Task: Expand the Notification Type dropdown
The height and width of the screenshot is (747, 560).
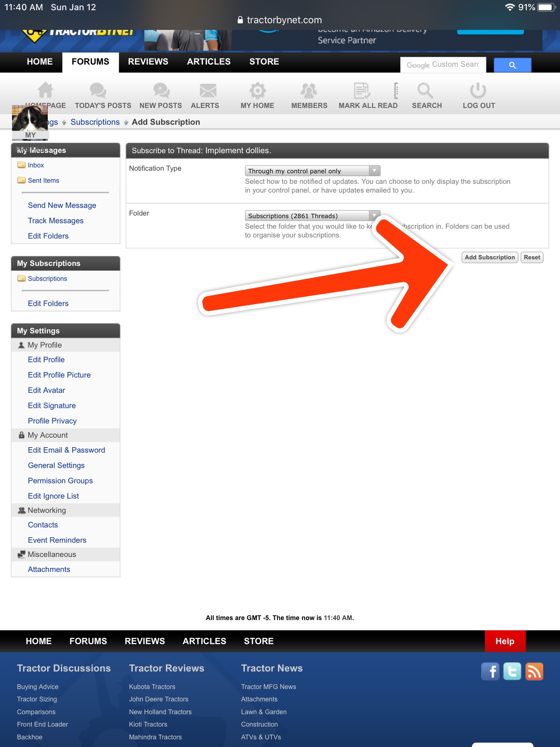Action: [312, 171]
